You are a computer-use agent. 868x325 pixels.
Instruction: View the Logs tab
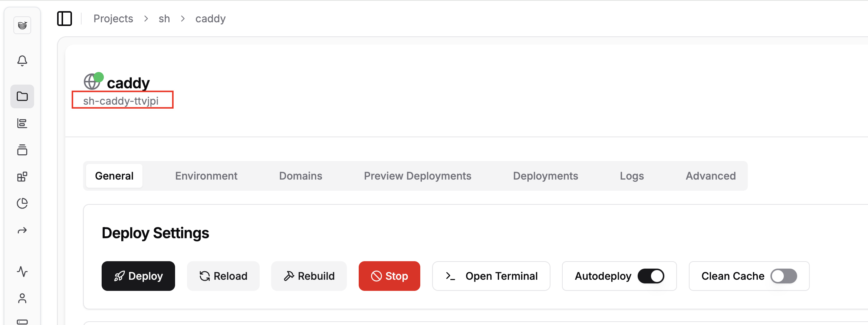point(632,176)
